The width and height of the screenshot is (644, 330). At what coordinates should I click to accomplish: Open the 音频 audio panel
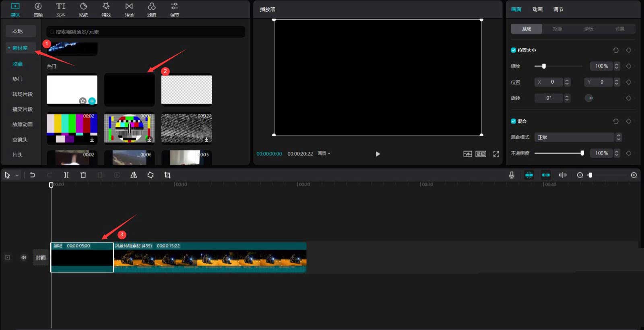(38, 10)
